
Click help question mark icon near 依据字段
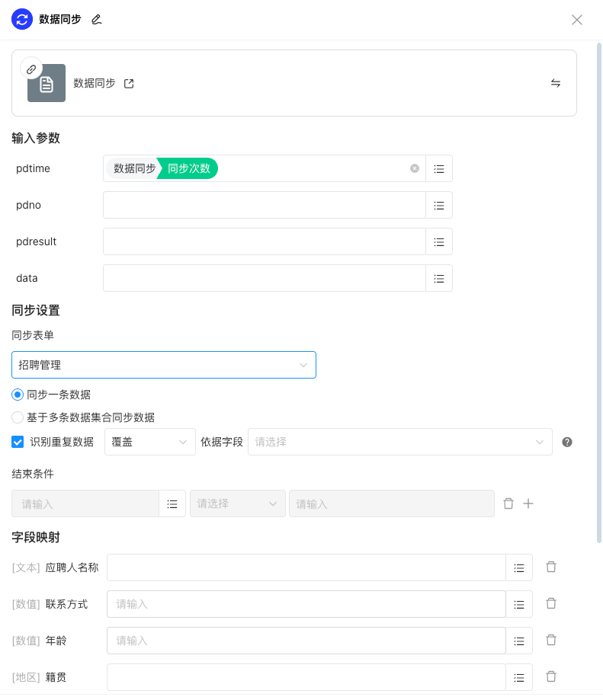coord(567,442)
